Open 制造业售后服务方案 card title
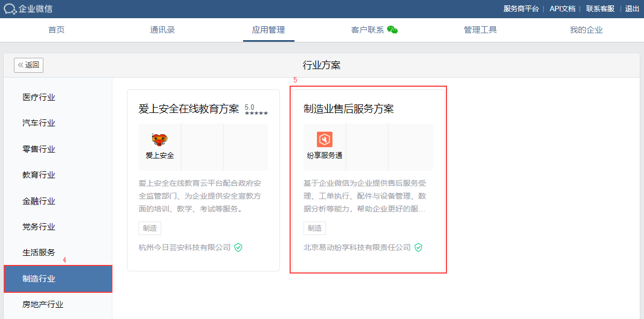Viewport: 644px width, 319px height. point(348,109)
